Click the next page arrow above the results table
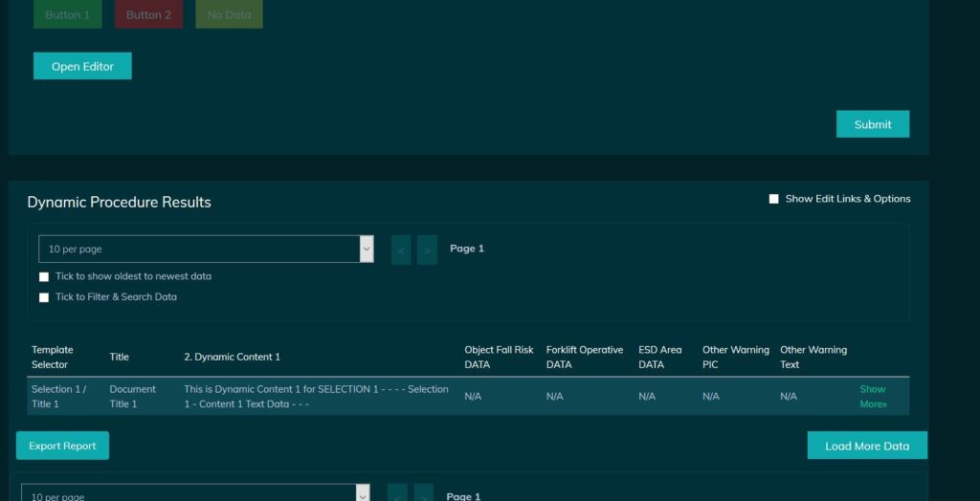This screenshot has height=501, width=980. [427, 250]
